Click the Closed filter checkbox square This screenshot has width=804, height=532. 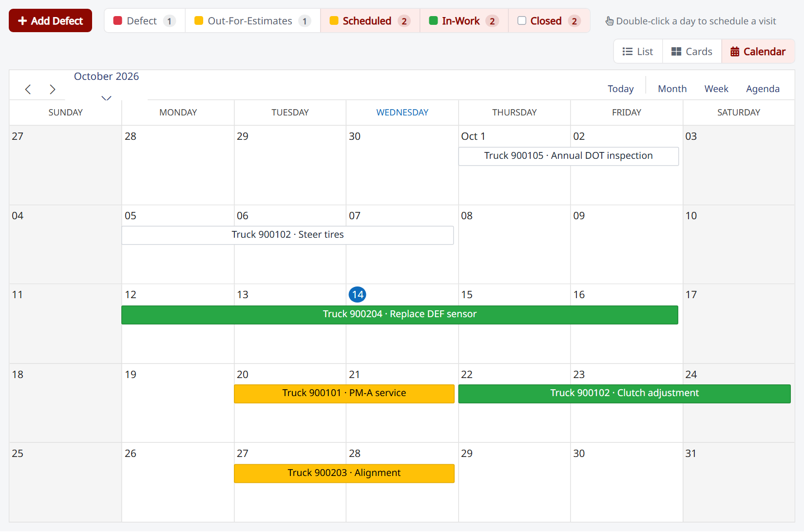click(x=522, y=20)
